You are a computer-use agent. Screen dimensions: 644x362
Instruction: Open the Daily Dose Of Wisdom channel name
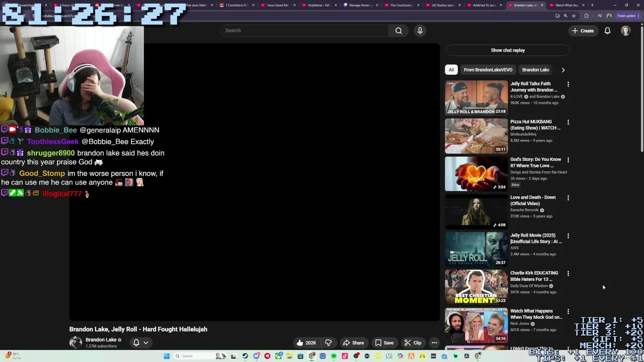[529, 286]
